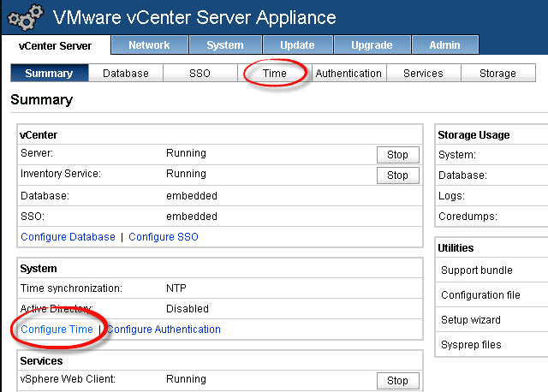Screen dimensions: 548x392
Task: Launch the Setup wizard utility
Action: pos(471,320)
